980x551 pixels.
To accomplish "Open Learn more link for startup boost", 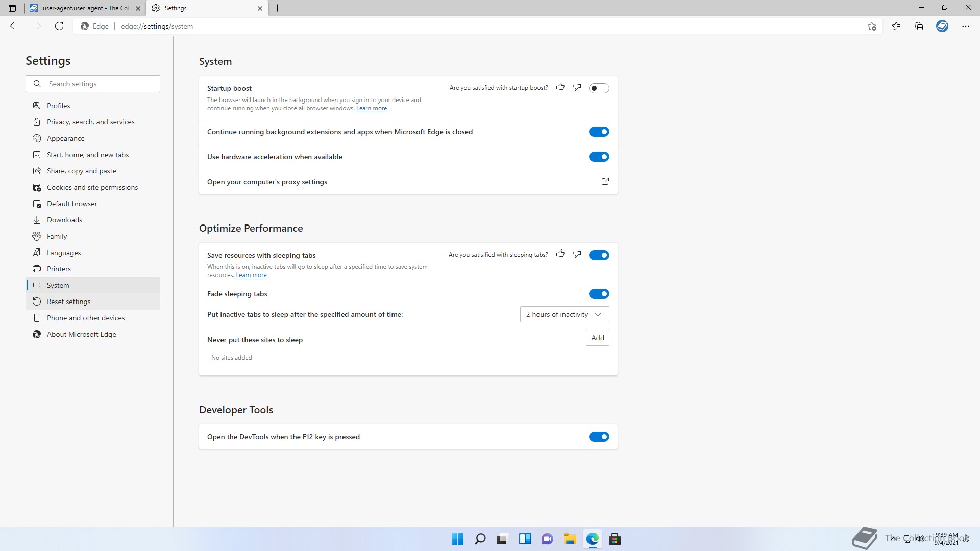I will coord(372,108).
